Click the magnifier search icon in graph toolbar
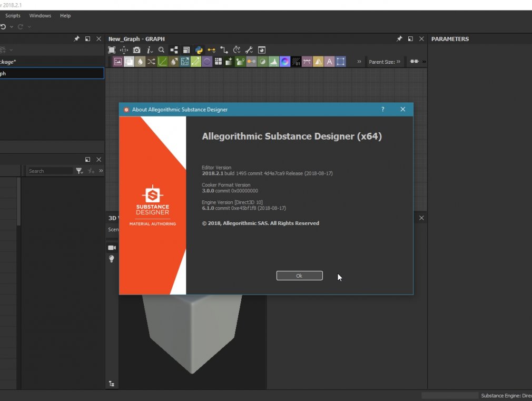Screen dimensions: 532x401 point(162,50)
